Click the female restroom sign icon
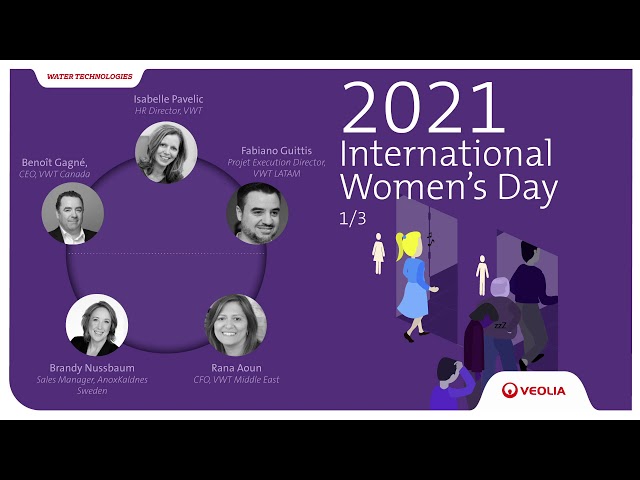640x480 pixels. coord(378,253)
